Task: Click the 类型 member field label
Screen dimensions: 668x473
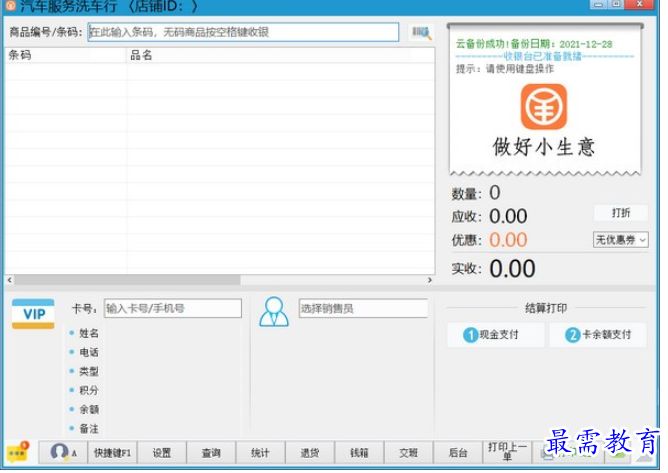Action: [89, 372]
